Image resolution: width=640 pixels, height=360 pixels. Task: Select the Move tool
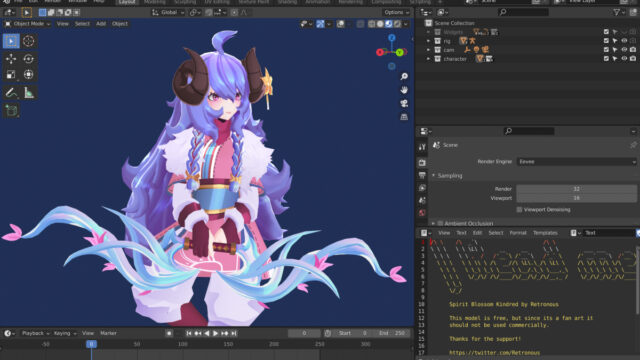click(11, 59)
